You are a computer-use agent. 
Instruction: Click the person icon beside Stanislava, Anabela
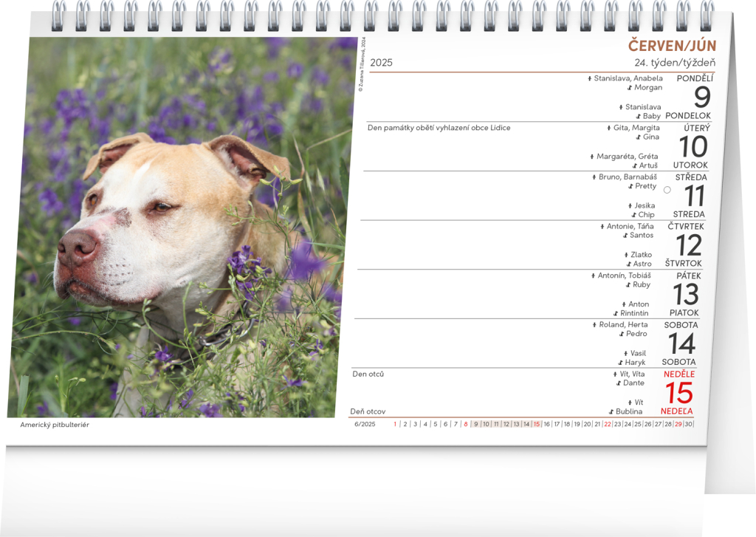tap(589, 78)
